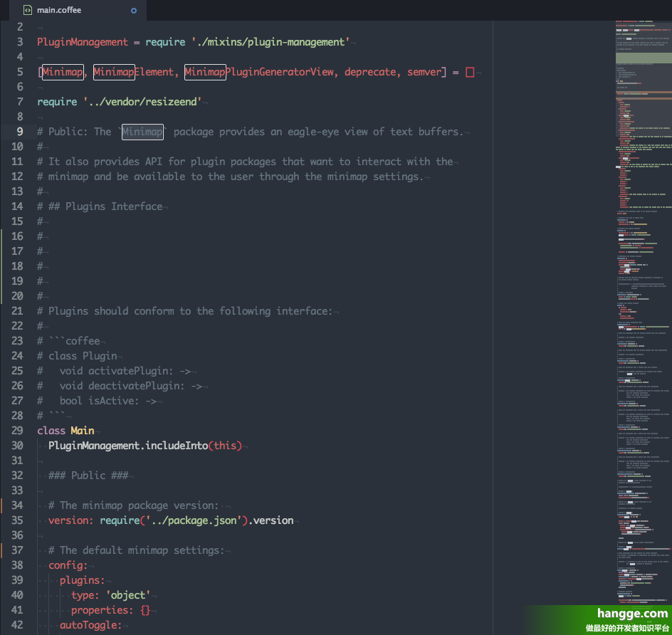
Task: Click the blue modified dot on main.coffee tab
Action: tap(134, 11)
